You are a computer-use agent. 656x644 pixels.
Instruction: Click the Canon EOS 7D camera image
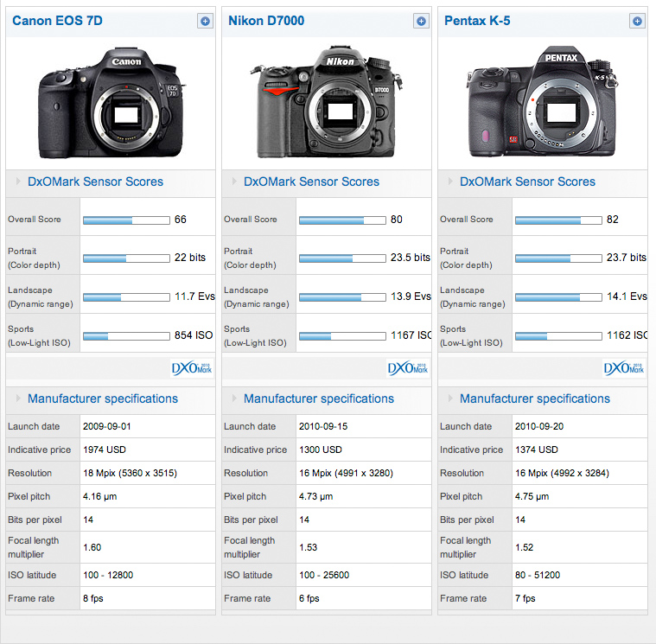pos(111,104)
